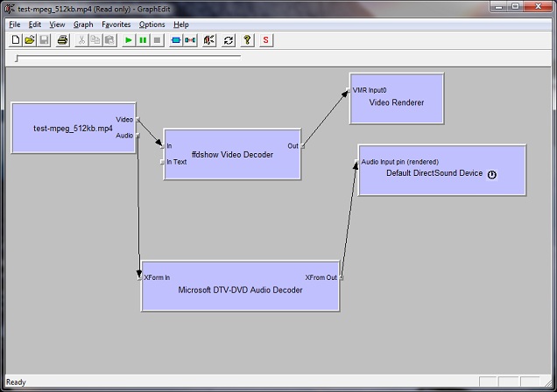Click the Copy icon in toolbar
The width and height of the screenshot is (557, 392).
95,40
